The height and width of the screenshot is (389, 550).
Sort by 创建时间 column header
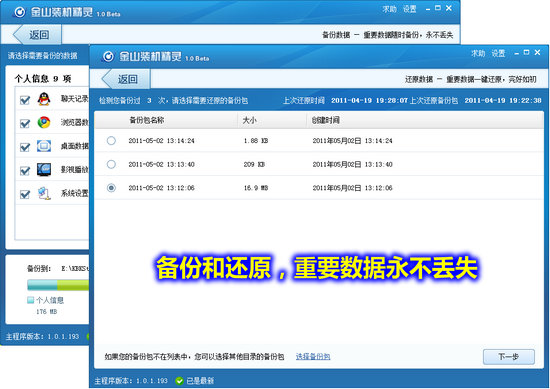coord(326,120)
